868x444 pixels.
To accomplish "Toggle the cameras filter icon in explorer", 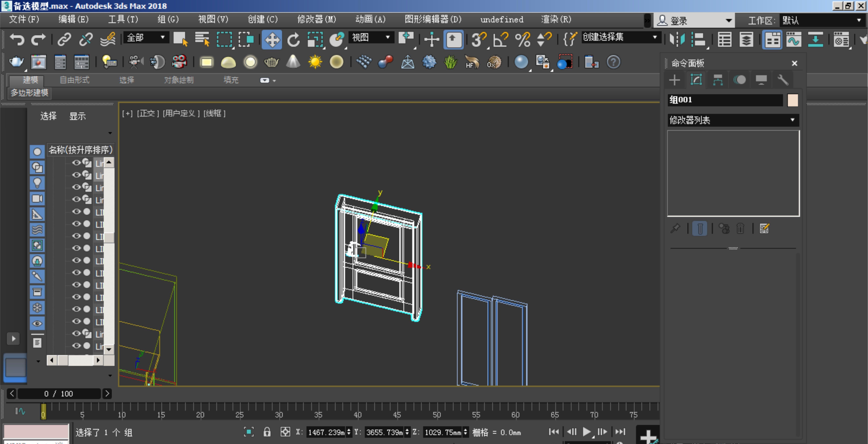I will tap(37, 198).
